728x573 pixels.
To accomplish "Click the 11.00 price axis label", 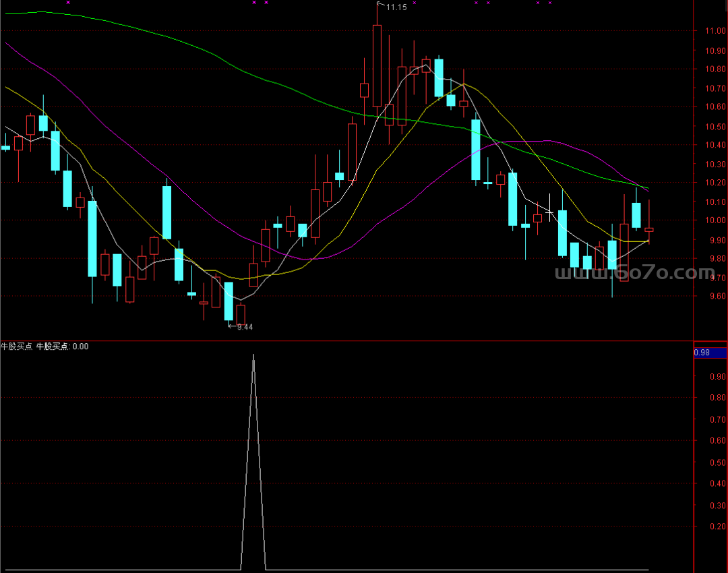I will click(x=715, y=30).
